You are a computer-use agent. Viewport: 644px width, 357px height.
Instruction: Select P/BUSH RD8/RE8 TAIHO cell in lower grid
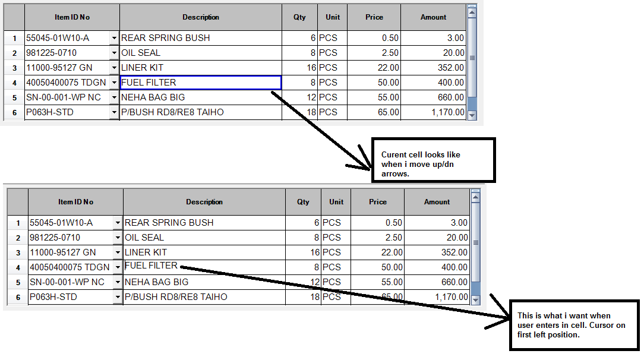click(204, 297)
